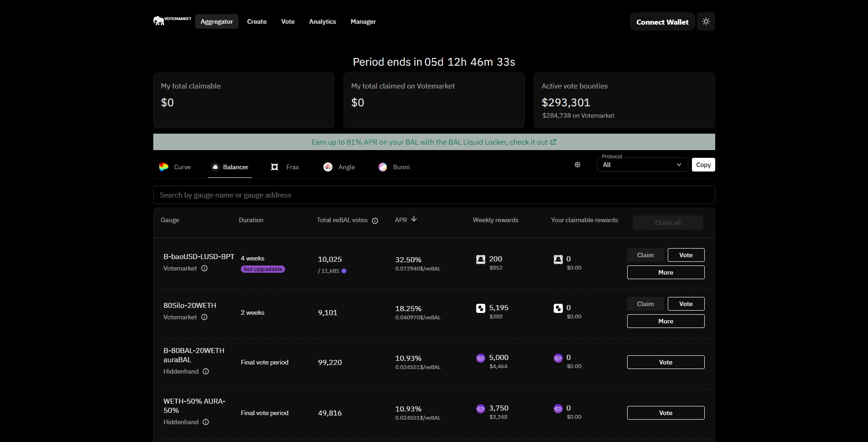Select the Frax protocol tab

pyautogui.click(x=285, y=167)
